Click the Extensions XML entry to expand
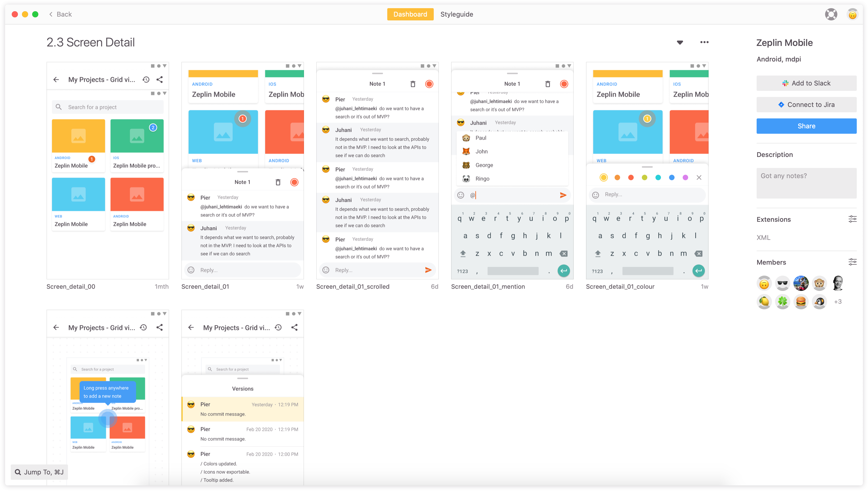 (x=764, y=237)
